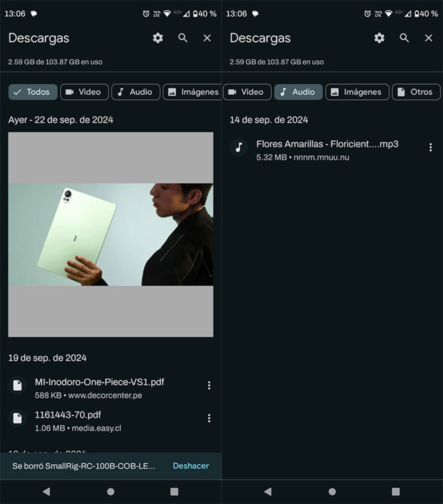Deselect the active Audio chip in right screen
The image size is (443, 504).
point(298,92)
